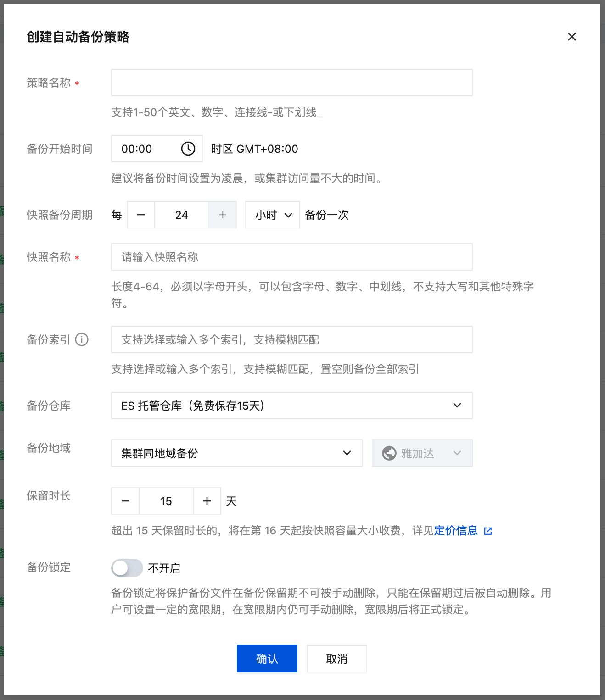605x700 pixels.
Task: Open the clock icon time picker
Action: [188, 149]
